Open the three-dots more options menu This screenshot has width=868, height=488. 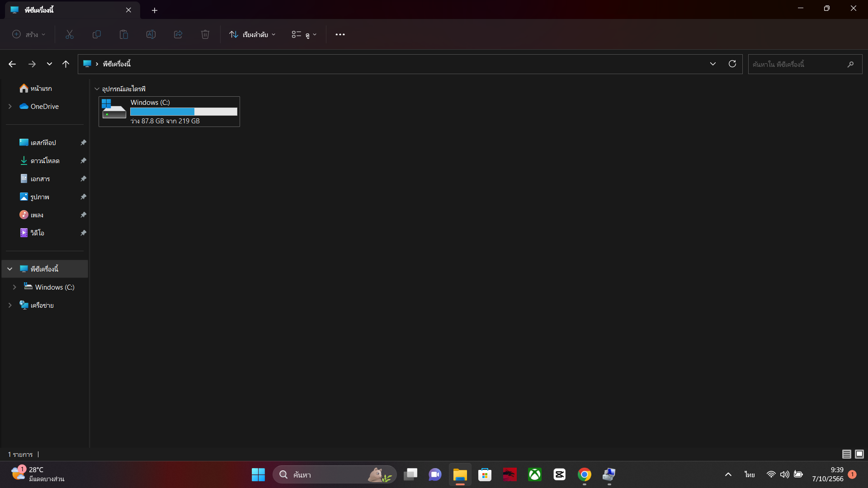pos(340,35)
